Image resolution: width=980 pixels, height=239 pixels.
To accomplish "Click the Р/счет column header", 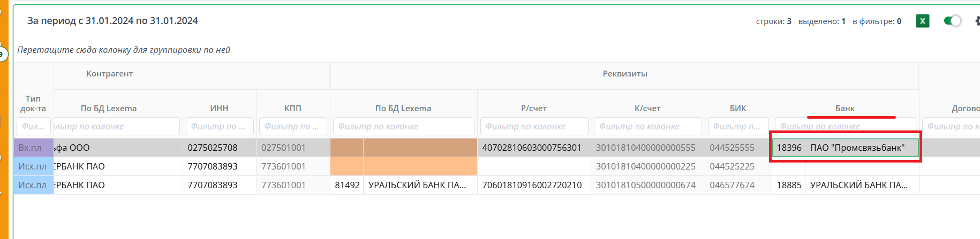I will pyautogui.click(x=533, y=108).
